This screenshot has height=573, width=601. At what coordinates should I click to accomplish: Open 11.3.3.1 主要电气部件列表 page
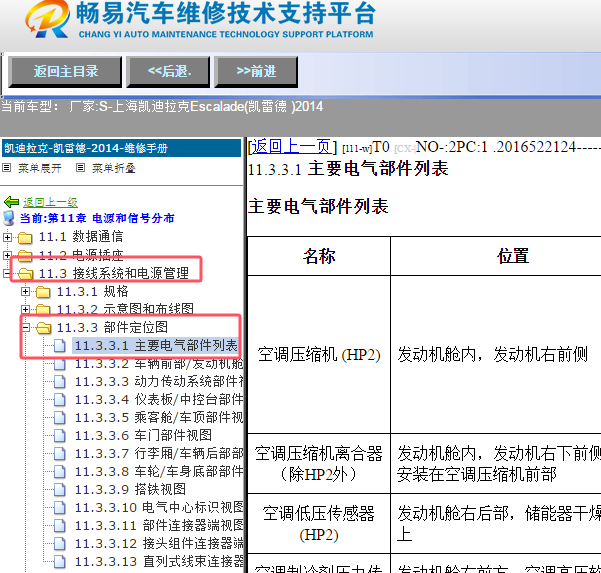(x=156, y=345)
